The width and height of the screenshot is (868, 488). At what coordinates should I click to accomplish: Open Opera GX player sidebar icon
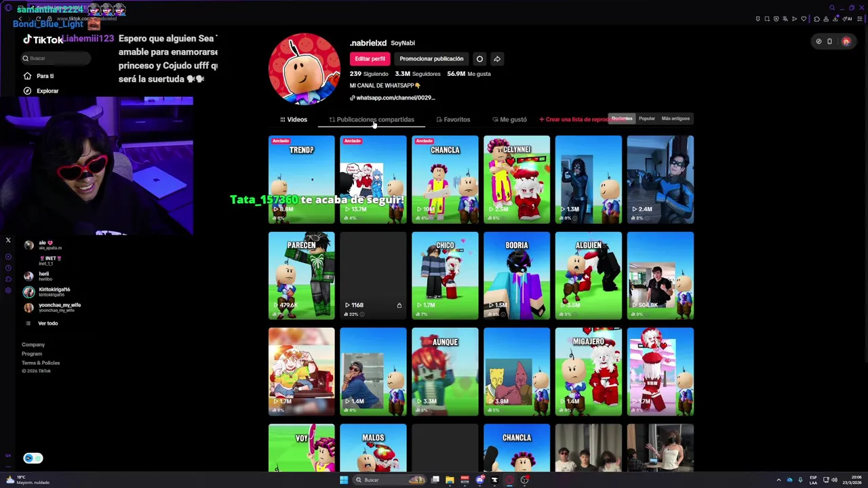8,257
